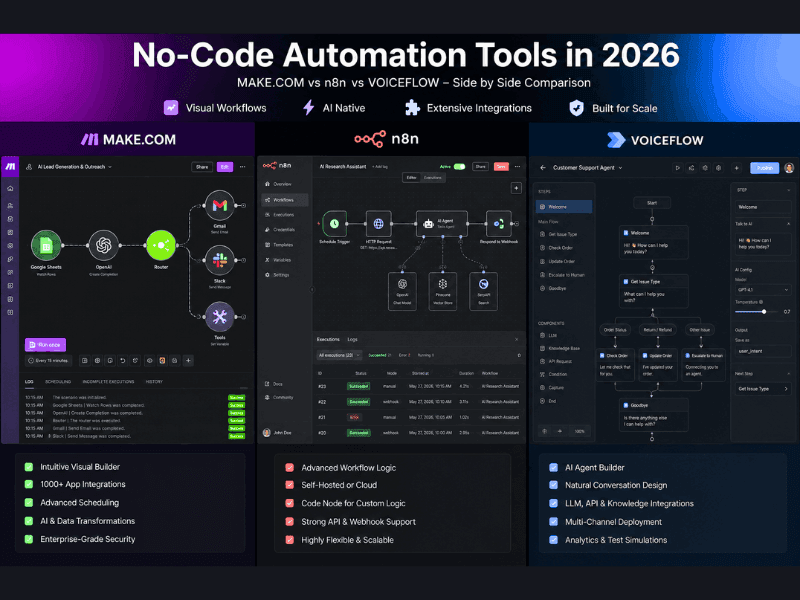This screenshot has height=600, width=800.
Task: Switch to the Logs tab in n8n
Action: [x=353, y=339]
